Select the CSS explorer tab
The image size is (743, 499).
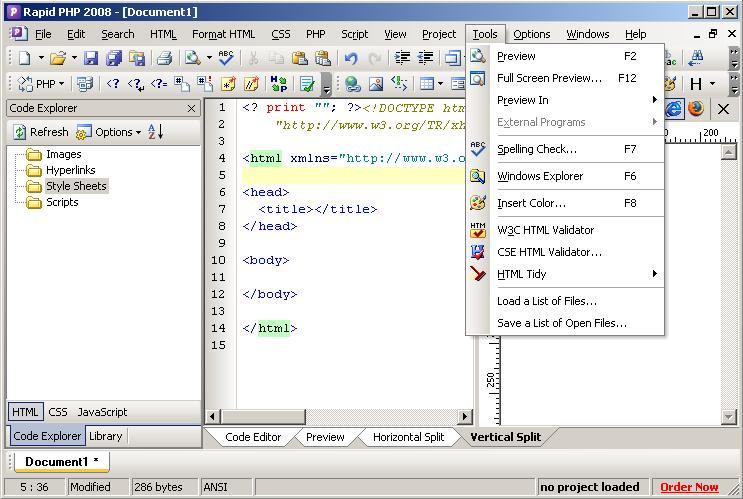pyautogui.click(x=58, y=412)
